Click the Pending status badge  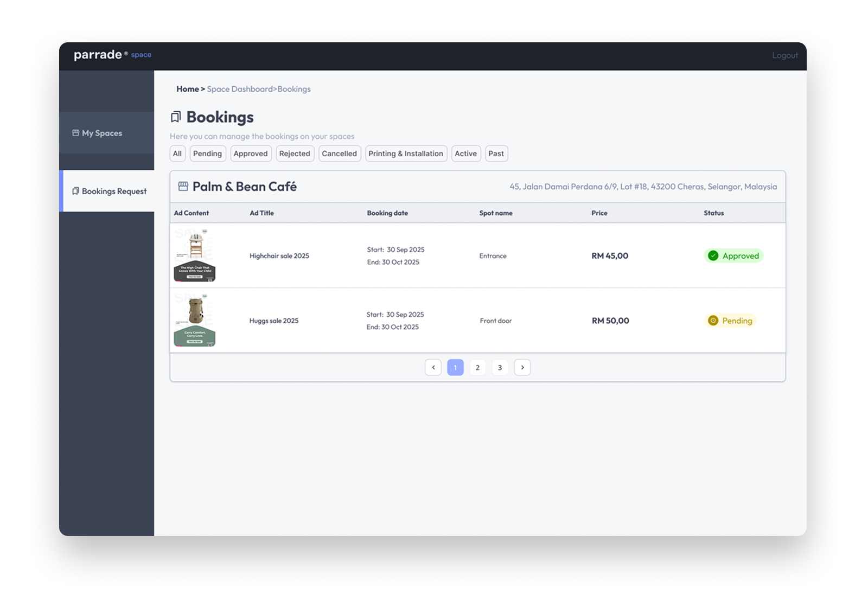[730, 321]
